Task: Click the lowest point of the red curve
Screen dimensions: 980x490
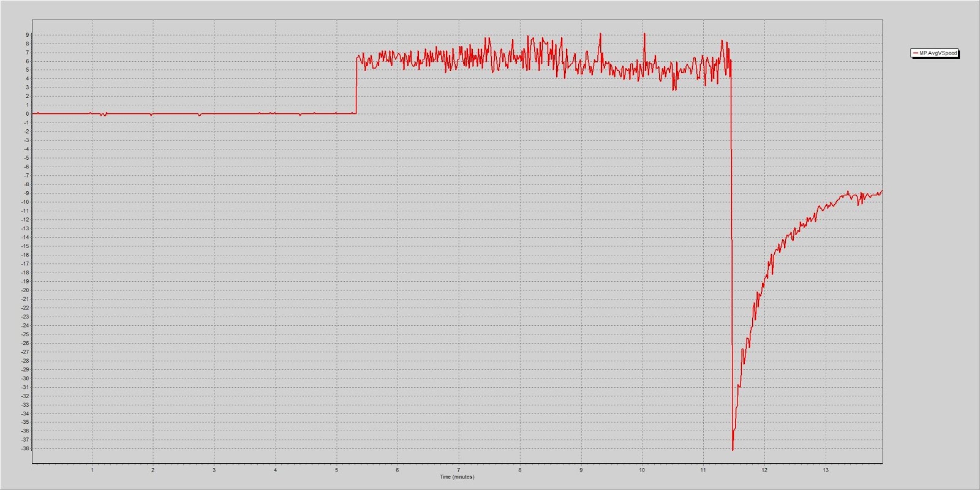Action: tap(733, 450)
